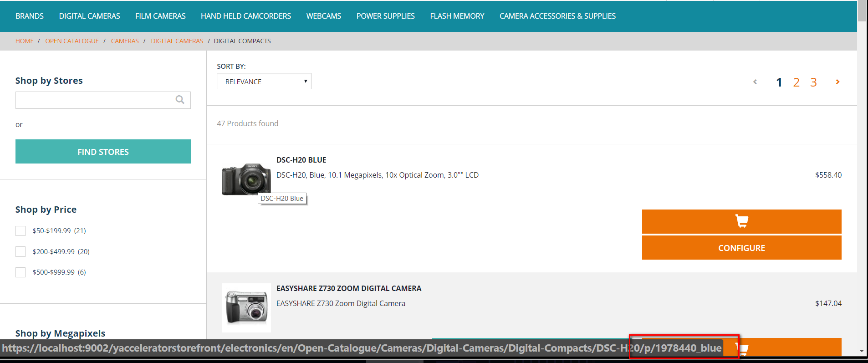Go to results page 2
This screenshot has width=868, height=363.
796,82
